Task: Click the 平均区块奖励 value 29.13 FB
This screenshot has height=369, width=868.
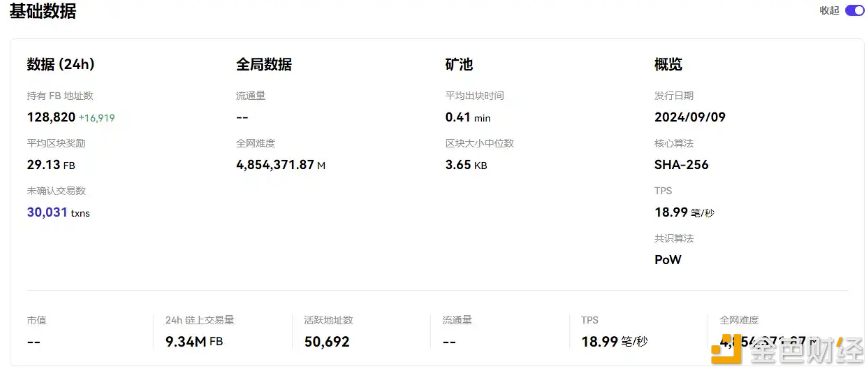Action: pyautogui.click(x=51, y=165)
